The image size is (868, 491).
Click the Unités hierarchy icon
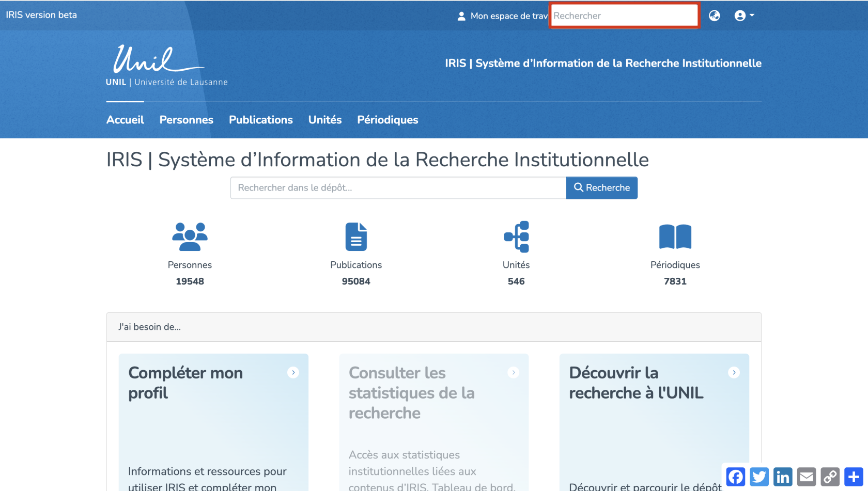click(516, 236)
